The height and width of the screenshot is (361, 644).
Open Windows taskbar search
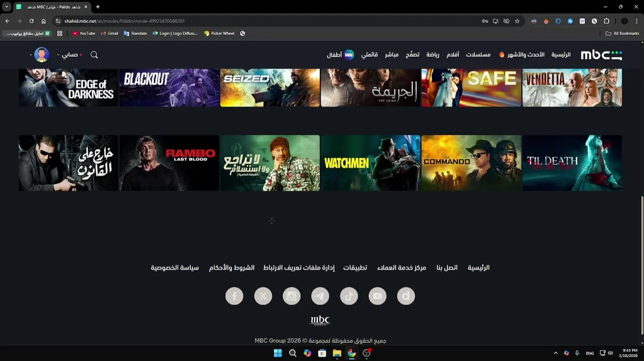[293, 353]
